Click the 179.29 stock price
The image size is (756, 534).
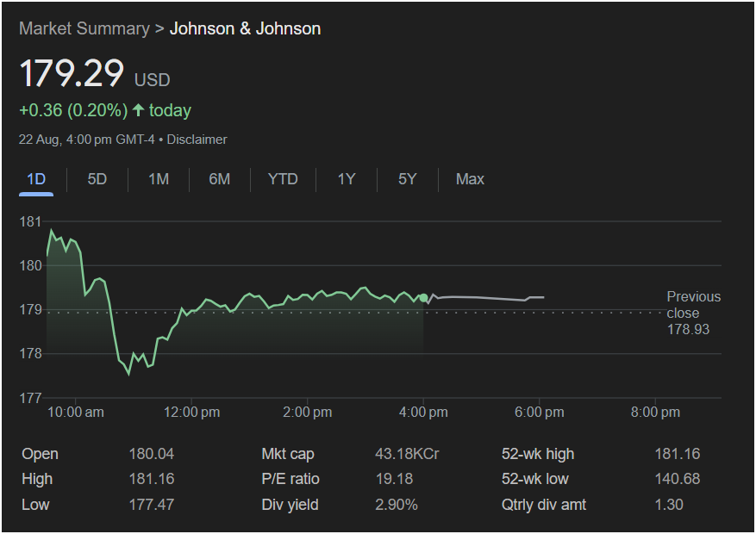click(72, 73)
